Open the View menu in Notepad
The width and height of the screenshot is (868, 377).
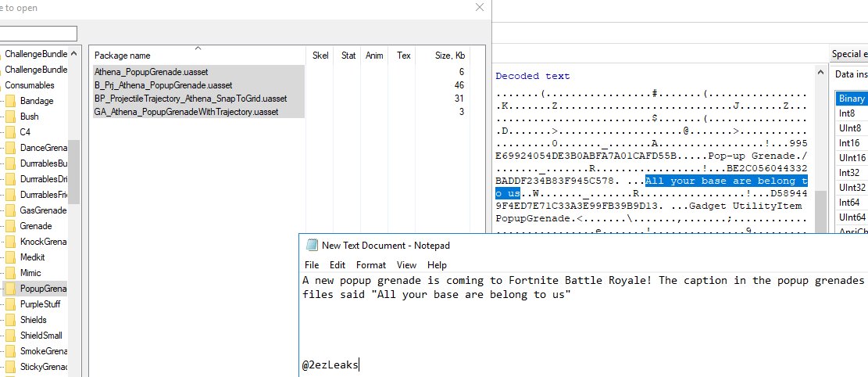click(x=406, y=265)
